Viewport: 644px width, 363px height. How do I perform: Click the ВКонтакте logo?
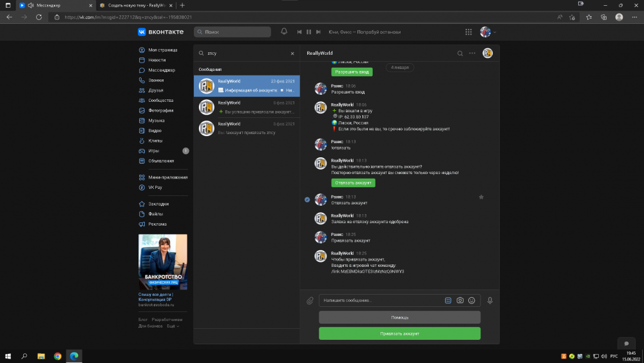point(160,32)
